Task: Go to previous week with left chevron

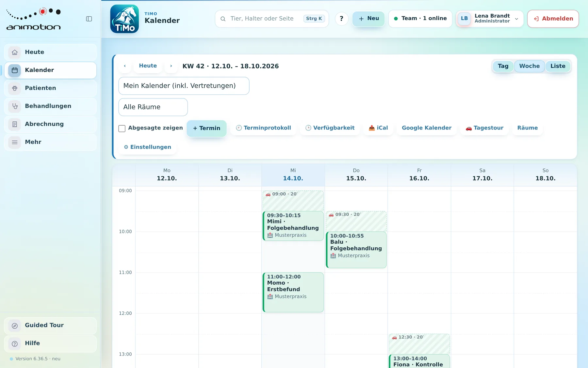Action: (125, 66)
